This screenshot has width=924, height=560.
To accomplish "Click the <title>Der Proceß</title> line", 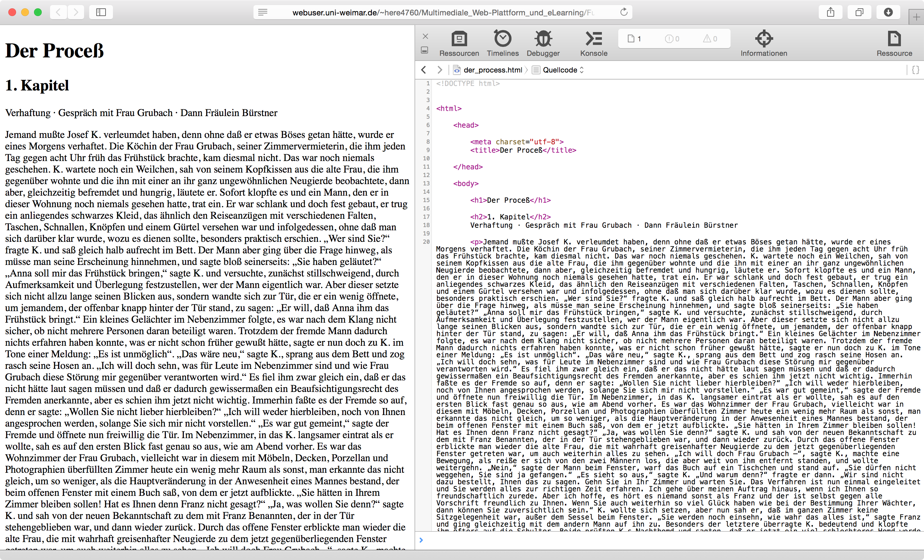I will point(523,150).
